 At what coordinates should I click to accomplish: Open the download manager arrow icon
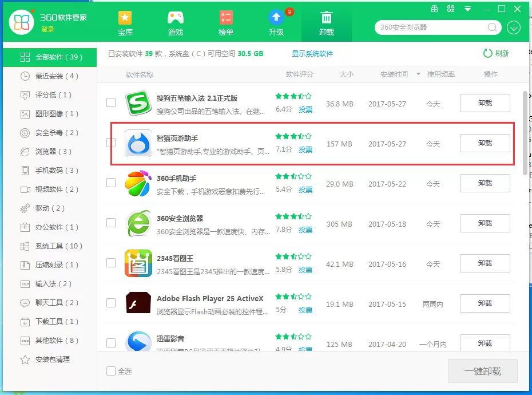pos(514,27)
